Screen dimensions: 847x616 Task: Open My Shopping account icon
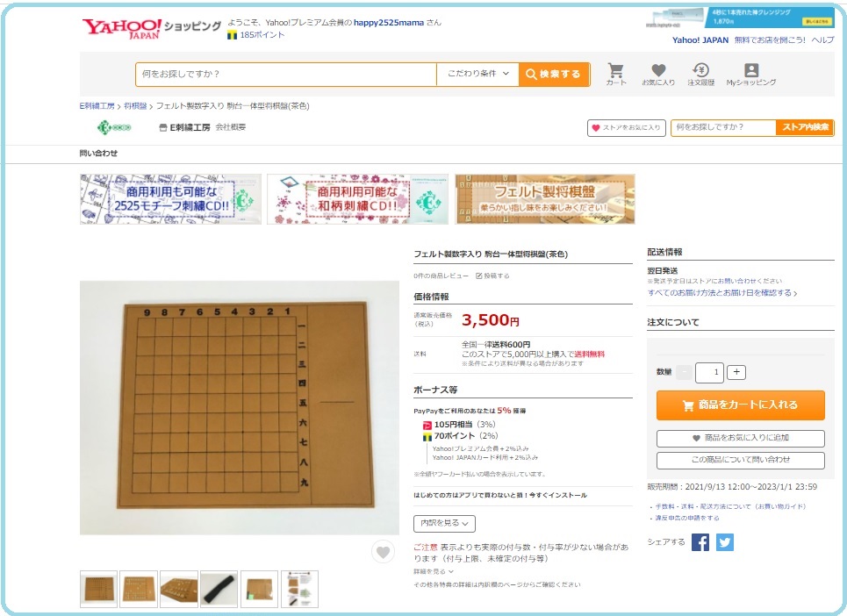tap(750, 74)
